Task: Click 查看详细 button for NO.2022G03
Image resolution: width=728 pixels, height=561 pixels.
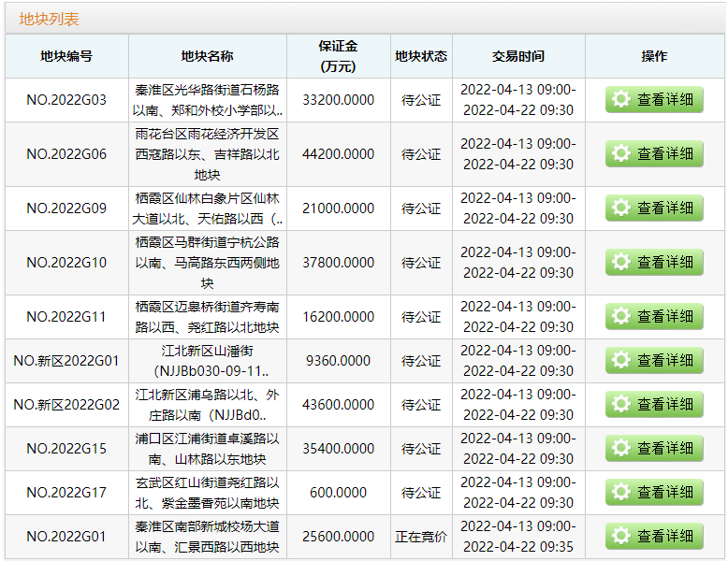Action: tap(654, 100)
